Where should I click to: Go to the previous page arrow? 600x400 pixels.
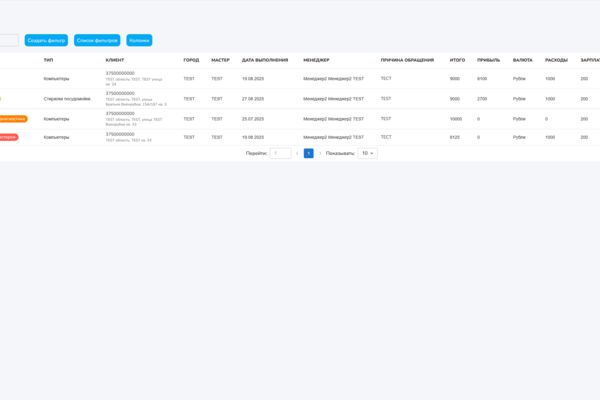click(297, 153)
